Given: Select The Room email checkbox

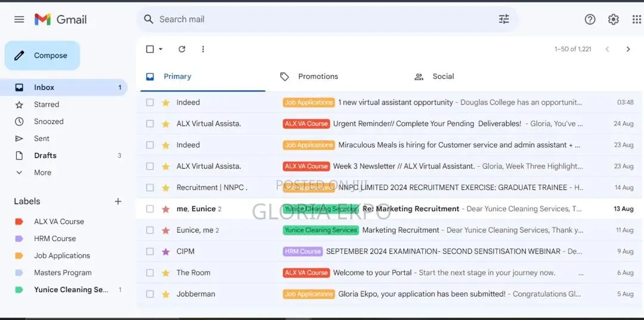Looking at the screenshot, I should click(150, 273).
